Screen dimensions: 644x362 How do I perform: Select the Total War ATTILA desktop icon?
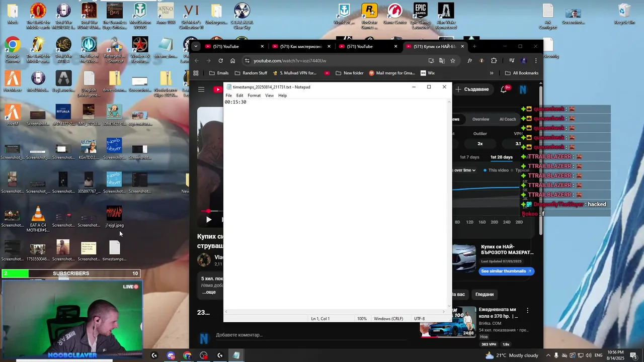(x=63, y=49)
